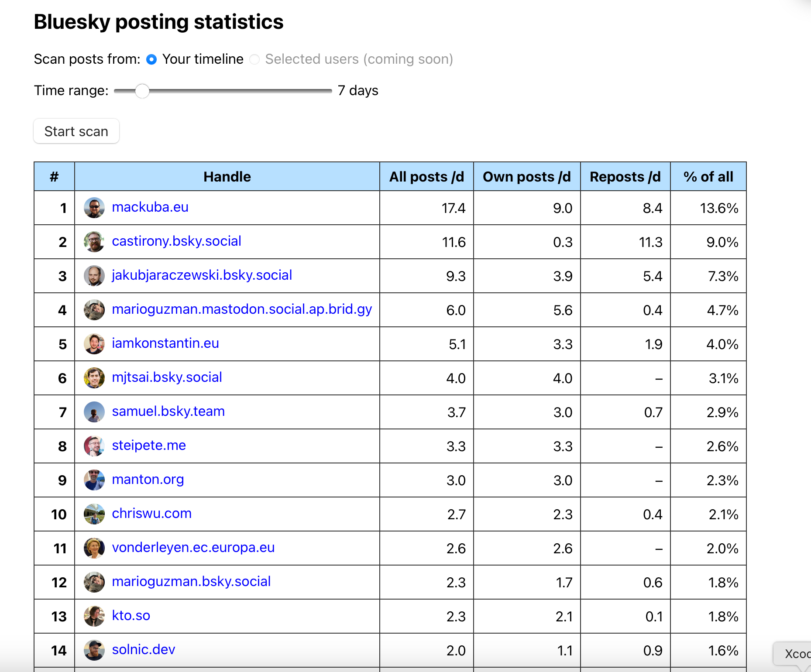Click the vonderleyen.ec.europa.eu avatar
Image resolution: width=811 pixels, height=672 pixels.
coord(94,548)
